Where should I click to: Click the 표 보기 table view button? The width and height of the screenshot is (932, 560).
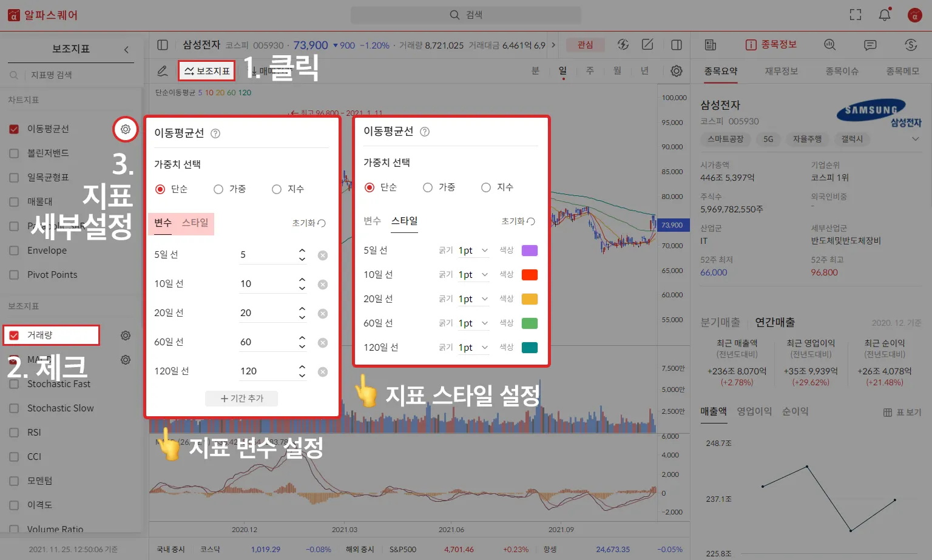pyautogui.click(x=902, y=413)
